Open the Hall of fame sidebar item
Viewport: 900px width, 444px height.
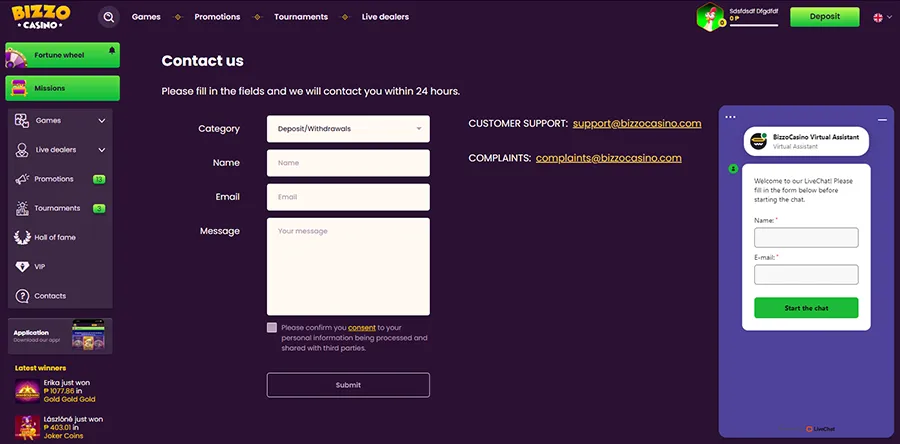(x=60, y=237)
